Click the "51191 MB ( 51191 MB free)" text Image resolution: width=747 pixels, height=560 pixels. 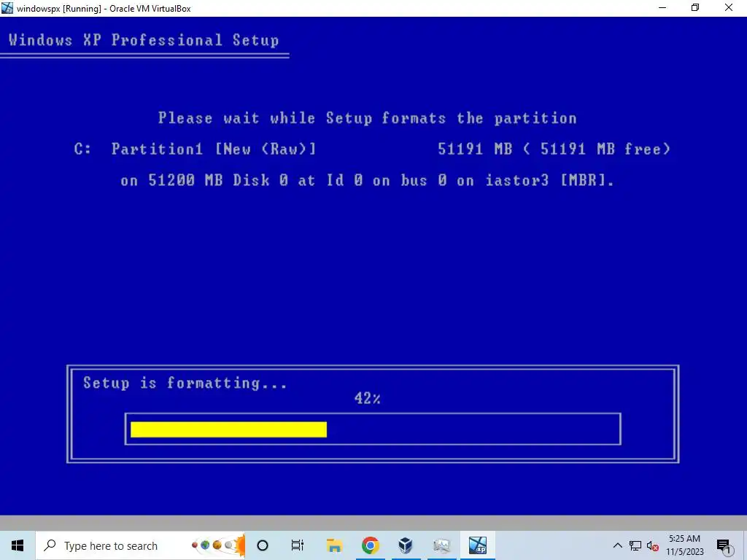pos(554,149)
